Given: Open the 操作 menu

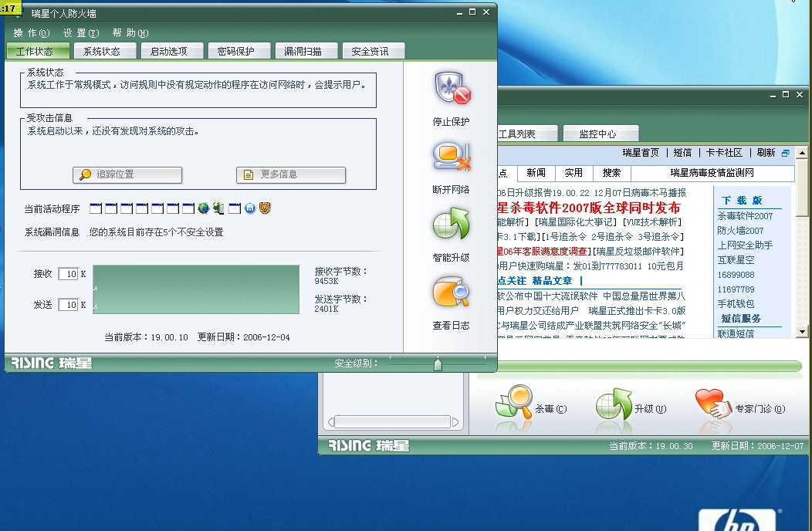Looking at the screenshot, I should [32, 33].
